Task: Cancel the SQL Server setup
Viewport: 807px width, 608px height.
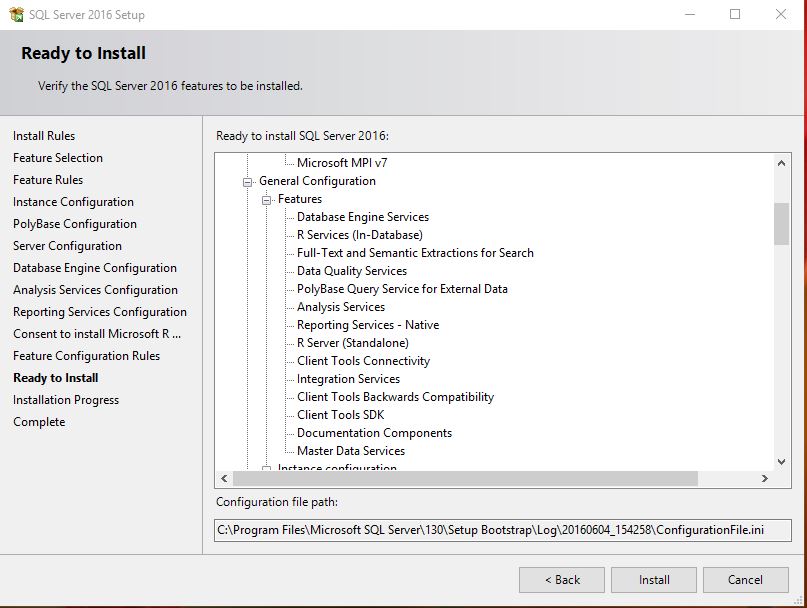Action: [745, 580]
